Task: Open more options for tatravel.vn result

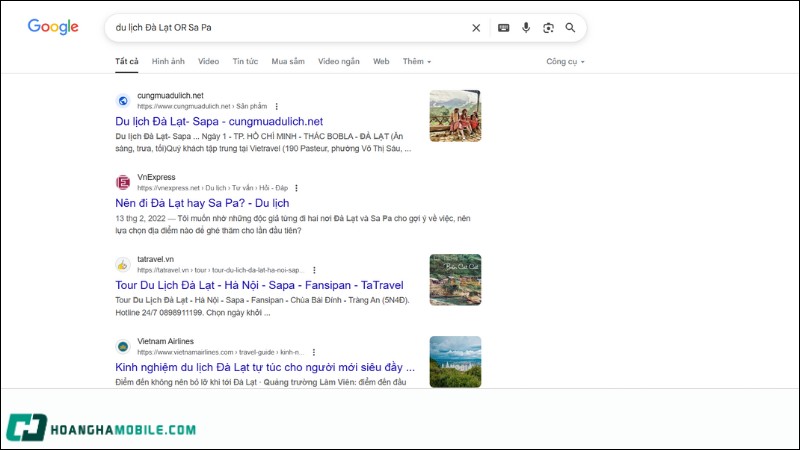Action: pyautogui.click(x=314, y=270)
